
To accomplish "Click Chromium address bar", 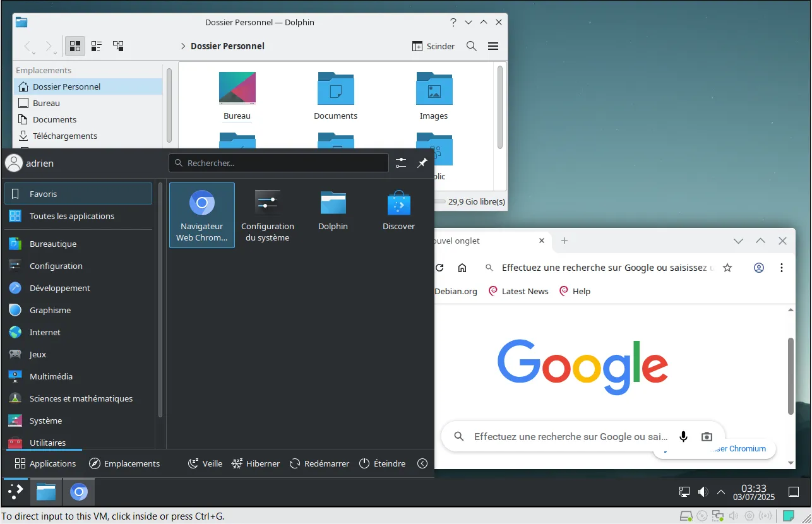I will coord(607,268).
